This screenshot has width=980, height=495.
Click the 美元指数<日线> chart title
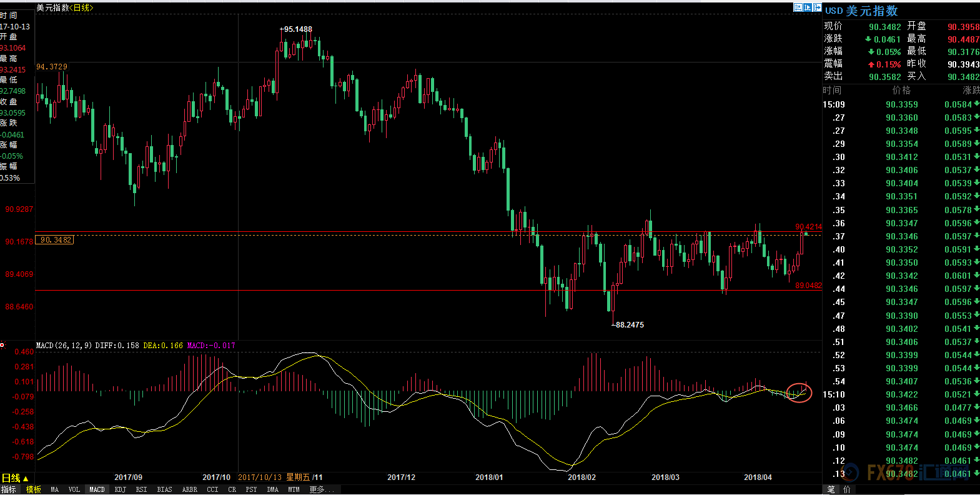click(x=64, y=7)
